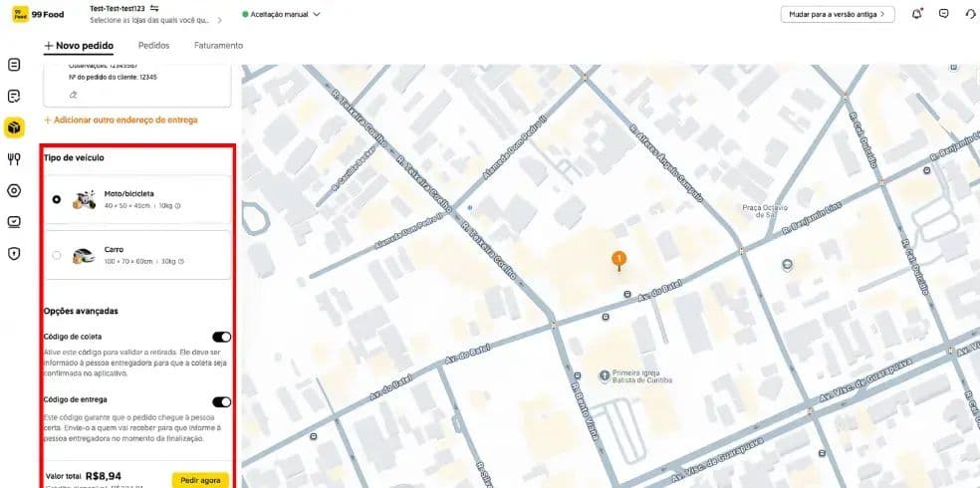980x488 pixels.
Task: Click the orange pin marker 1 on map
Action: pyautogui.click(x=618, y=261)
